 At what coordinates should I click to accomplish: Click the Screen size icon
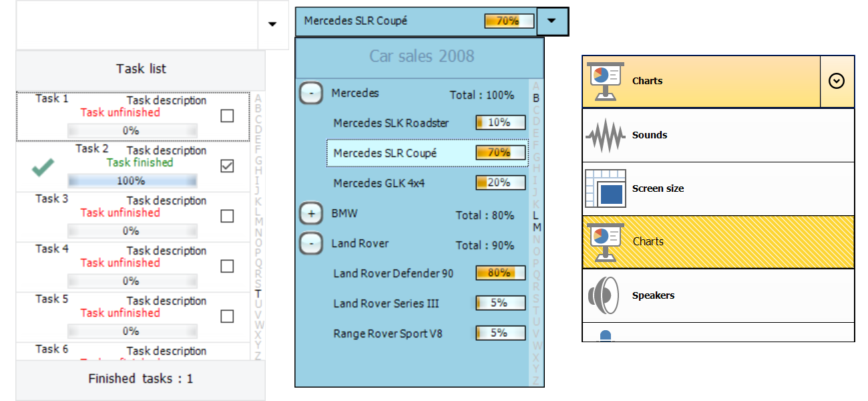[606, 188]
